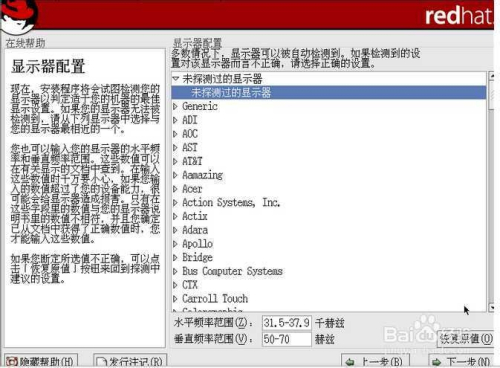Open 发行注记(R) release notes
Viewport: 500px width, 368px height.
point(130,361)
